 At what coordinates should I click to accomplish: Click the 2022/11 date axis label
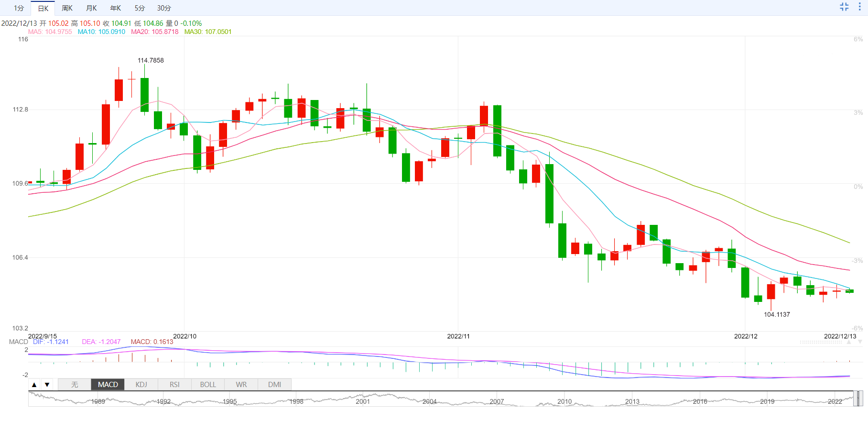click(458, 336)
